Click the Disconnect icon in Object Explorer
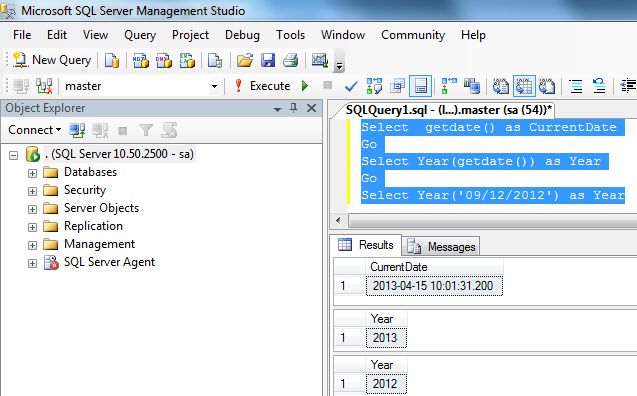637x396 pixels. coord(100,130)
